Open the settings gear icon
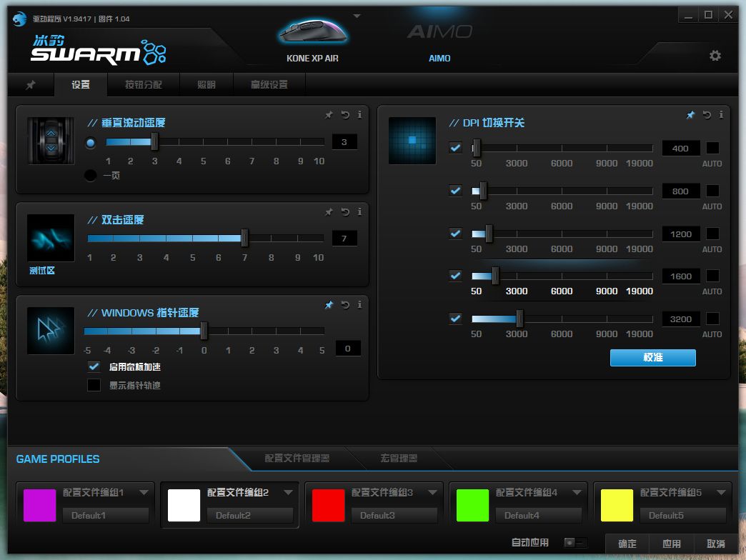This screenshot has width=746, height=560. point(715,56)
